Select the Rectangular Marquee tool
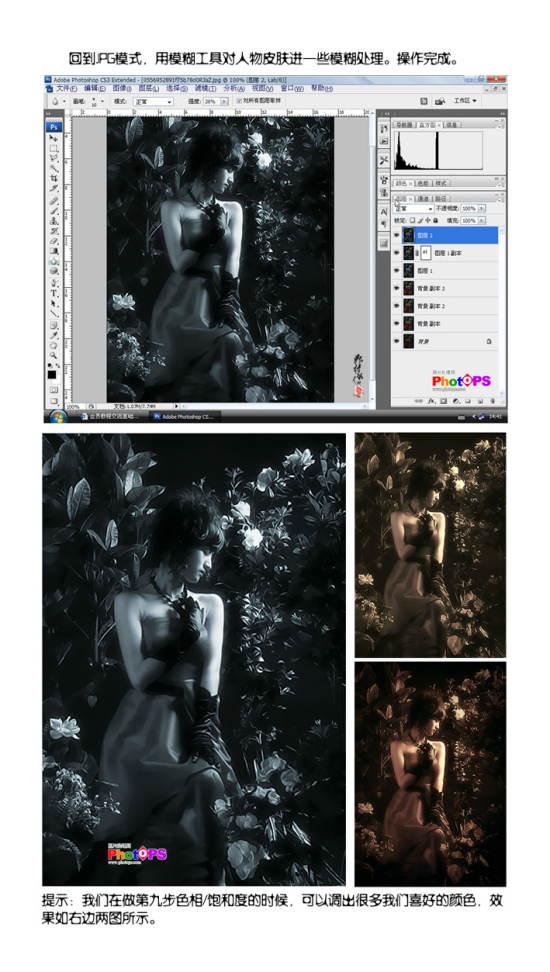The image size is (550, 972). pyautogui.click(x=53, y=149)
